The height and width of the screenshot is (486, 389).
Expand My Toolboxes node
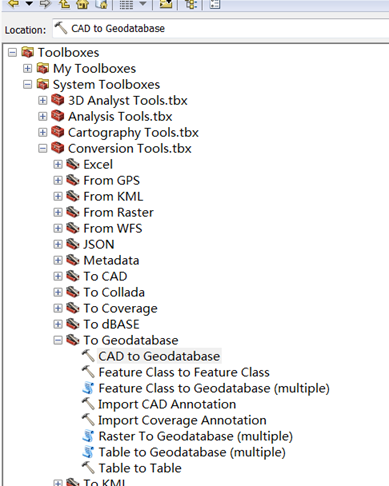(x=27, y=68)
